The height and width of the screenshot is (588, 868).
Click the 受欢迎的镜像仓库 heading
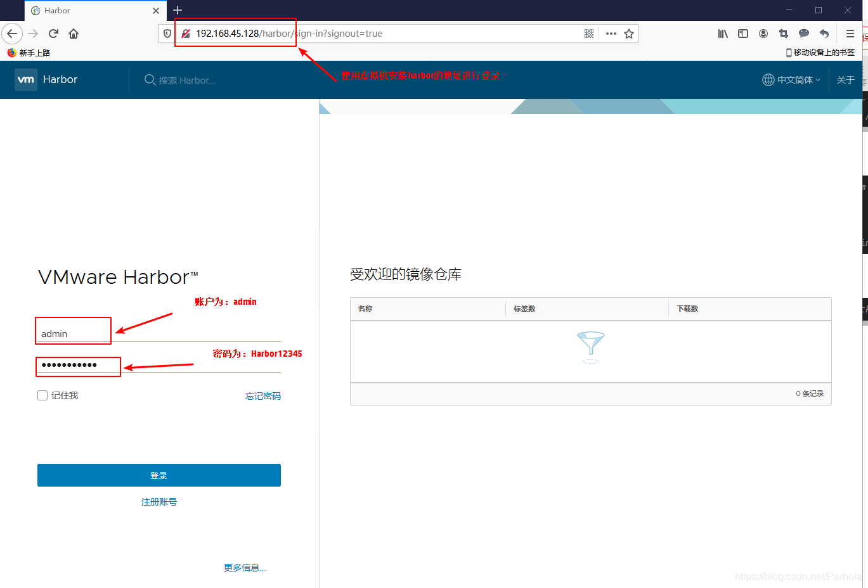click(x=406, y=274)
